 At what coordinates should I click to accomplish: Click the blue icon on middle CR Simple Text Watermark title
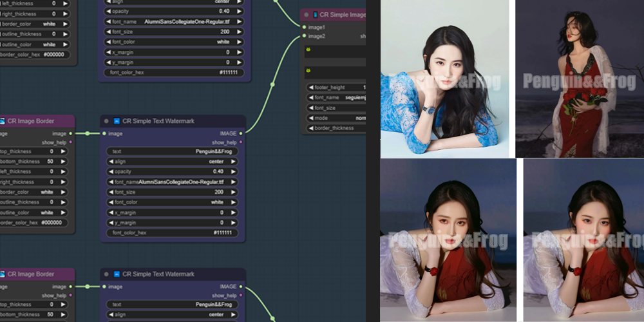click(x=117, y=121)
